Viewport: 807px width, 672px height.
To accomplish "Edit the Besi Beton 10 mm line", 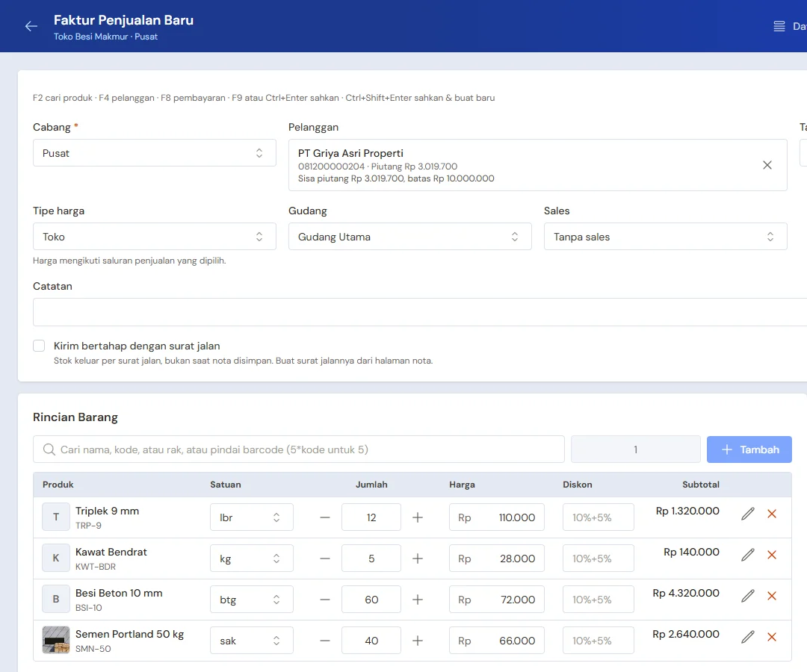I will (748, 596).
